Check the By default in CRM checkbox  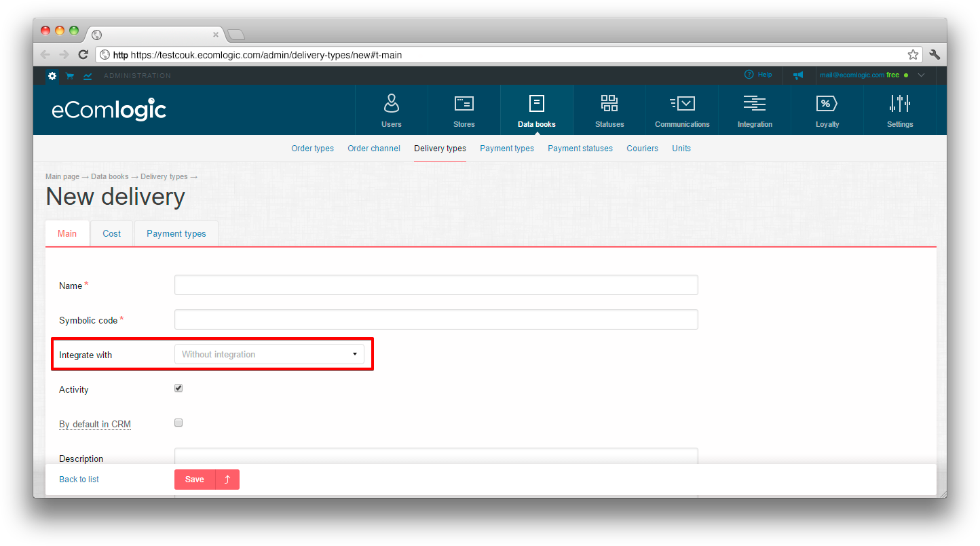pyautogui.click(x=178, y=423)
